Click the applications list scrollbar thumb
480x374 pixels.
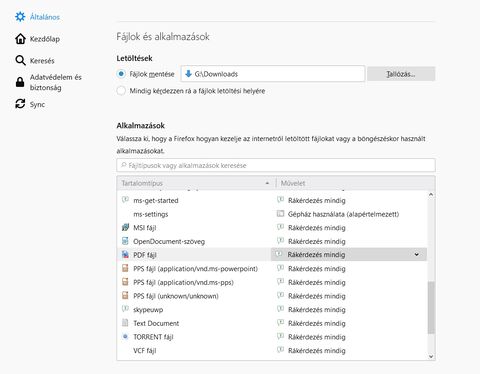431,307
